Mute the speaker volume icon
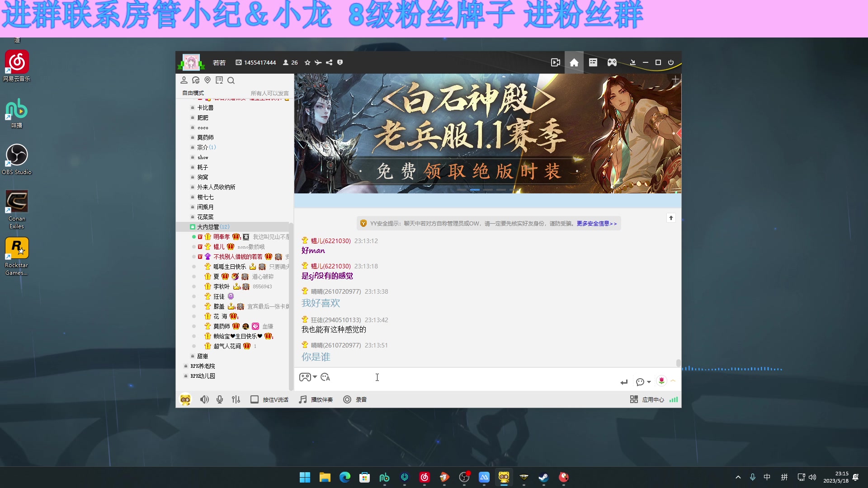This screenshot has height=488, width=868. (204, 399)
